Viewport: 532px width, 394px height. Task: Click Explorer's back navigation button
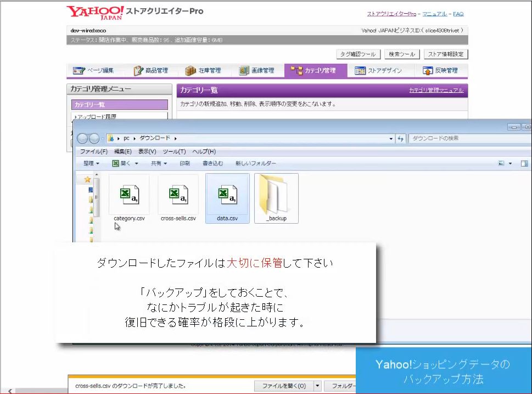click(82, 138)
